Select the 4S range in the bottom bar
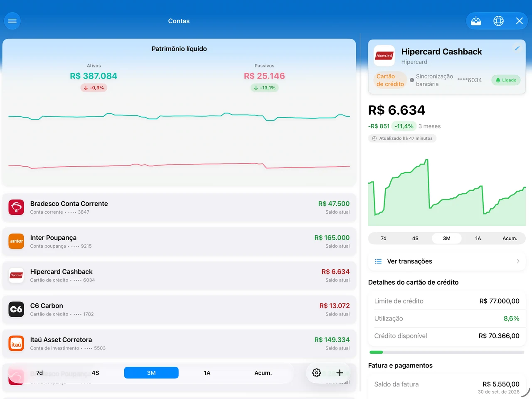The image size is (532, 399). pyautogui.click(x=96, y=373)
